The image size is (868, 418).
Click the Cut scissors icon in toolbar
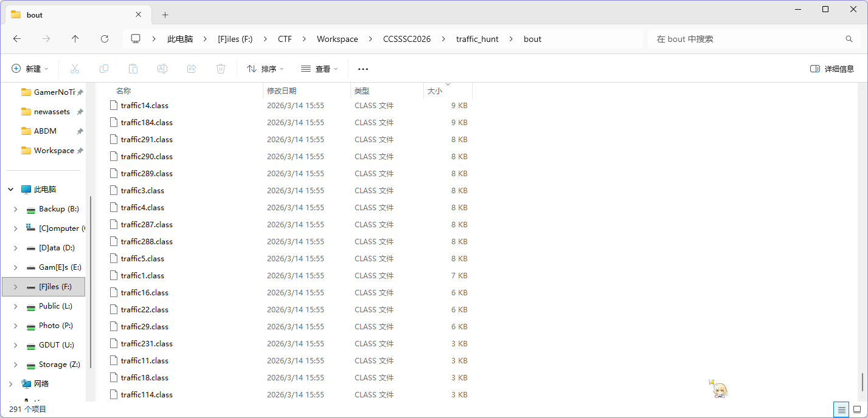75,69
